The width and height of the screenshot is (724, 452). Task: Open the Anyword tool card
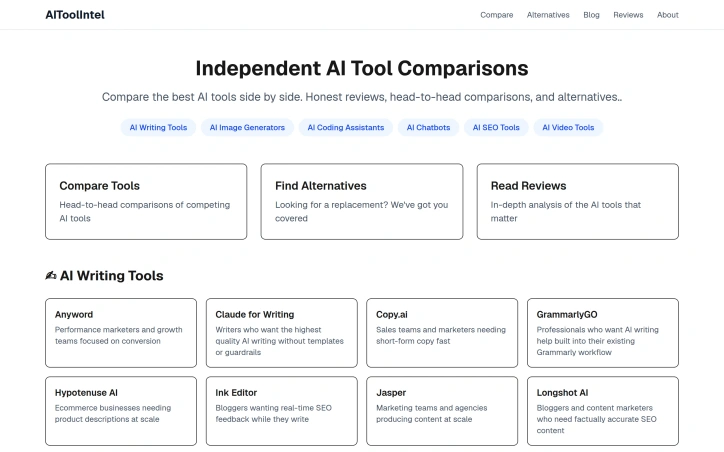pyautogui.click(x=121, y=333)
